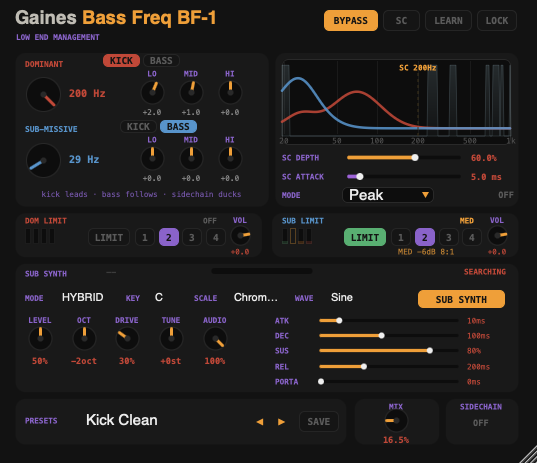Toggle the BYPASS button
Viewport: 537px width, 463px height.
click(x=351, y=21)
